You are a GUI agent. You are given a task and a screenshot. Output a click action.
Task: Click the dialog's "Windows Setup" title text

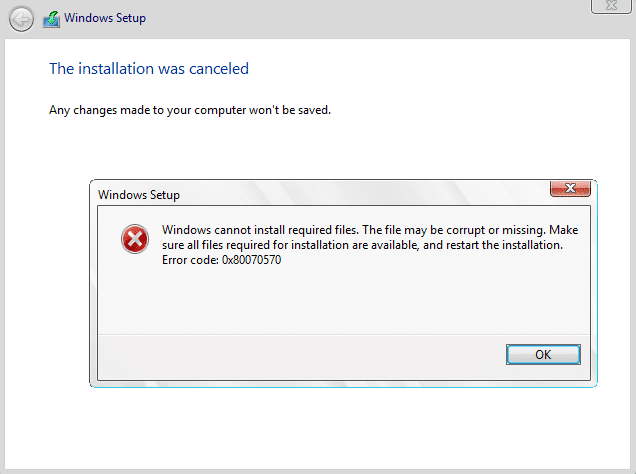(x=139, y=195)
